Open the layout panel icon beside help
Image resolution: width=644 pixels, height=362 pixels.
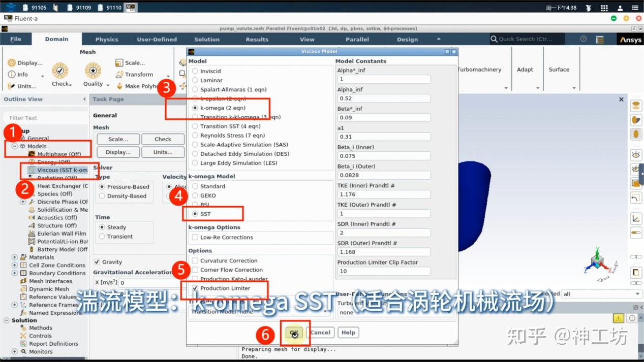[600, 39]
